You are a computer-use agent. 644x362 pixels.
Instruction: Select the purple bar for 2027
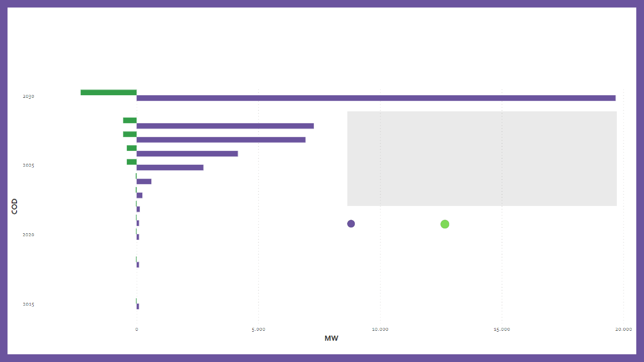(221, 140)
